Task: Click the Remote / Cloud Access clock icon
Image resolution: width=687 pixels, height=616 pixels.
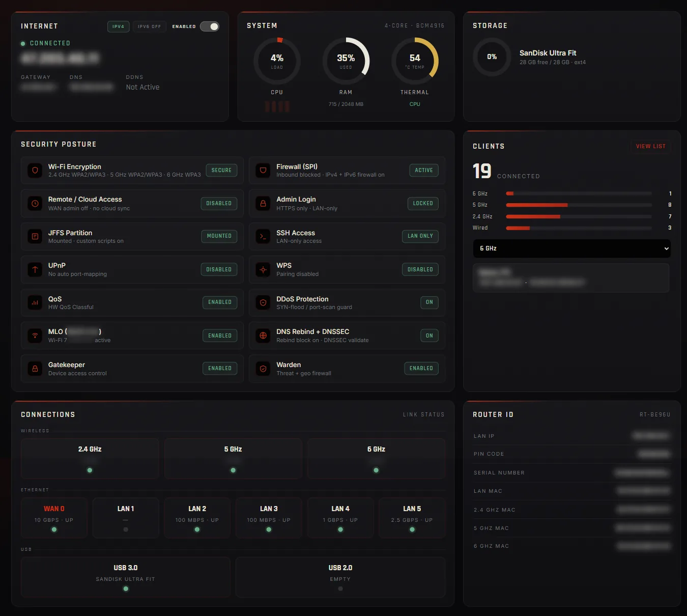Action: pyautogui.click(x=35, y=204)
